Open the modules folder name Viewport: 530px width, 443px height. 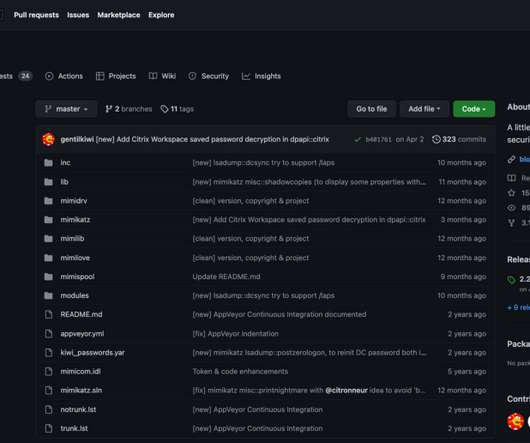pos(74,296)
